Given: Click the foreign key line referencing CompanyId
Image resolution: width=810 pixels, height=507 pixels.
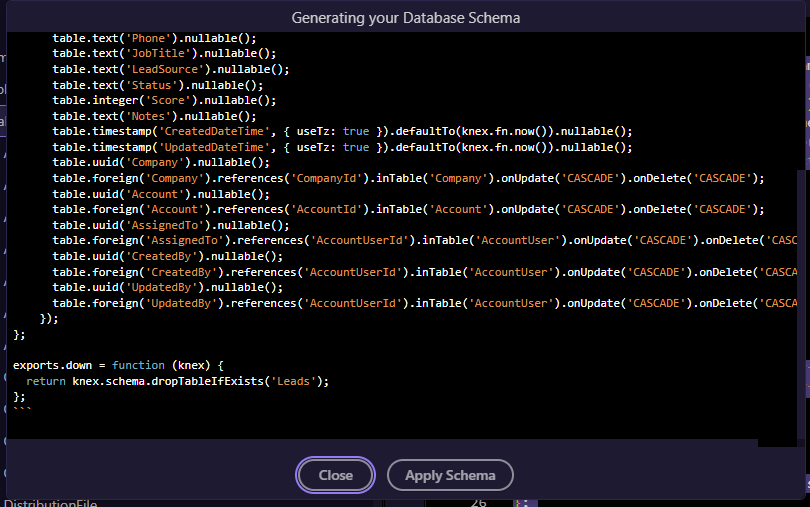Looking at the screenshot, I should click(x=408, y=178).
